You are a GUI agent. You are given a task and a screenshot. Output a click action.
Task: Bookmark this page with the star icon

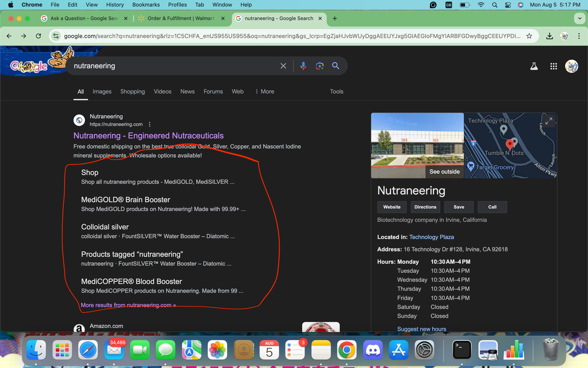[x=529, y=36]
